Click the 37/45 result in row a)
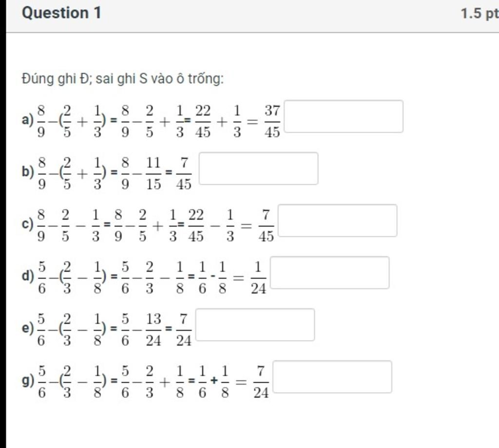 (272, 121)
